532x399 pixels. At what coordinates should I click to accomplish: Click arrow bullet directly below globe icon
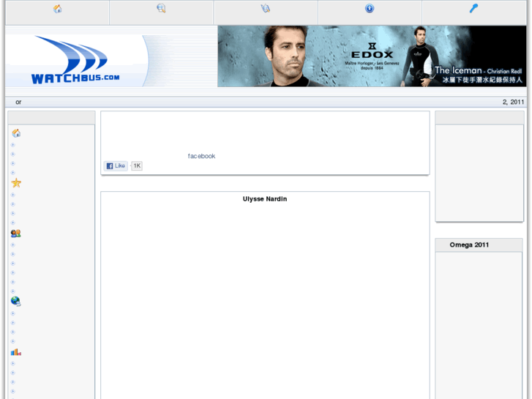coord(13,313)
